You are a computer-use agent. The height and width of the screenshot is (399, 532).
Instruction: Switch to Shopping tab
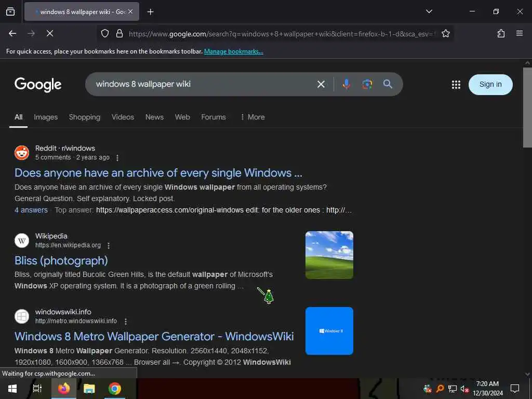point(85,117)
